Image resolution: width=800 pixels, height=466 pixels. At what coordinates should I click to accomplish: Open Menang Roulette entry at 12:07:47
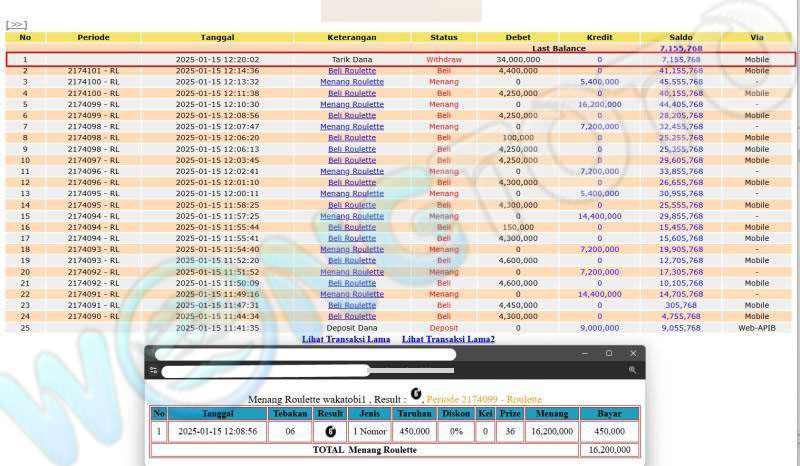(352, 127)
